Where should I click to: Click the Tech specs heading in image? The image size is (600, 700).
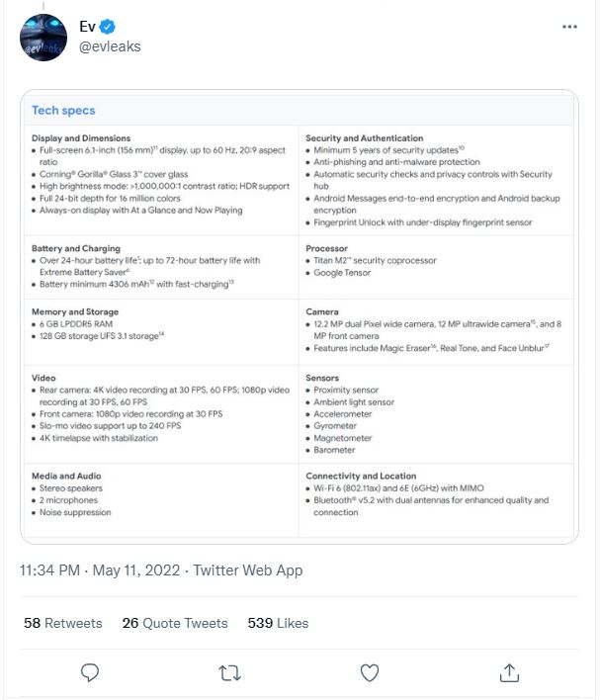63,111
